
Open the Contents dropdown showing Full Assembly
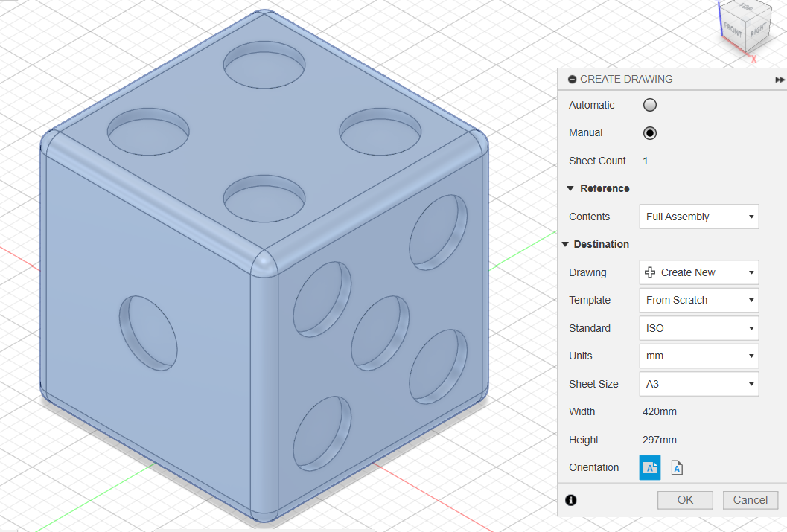[698, 217]
